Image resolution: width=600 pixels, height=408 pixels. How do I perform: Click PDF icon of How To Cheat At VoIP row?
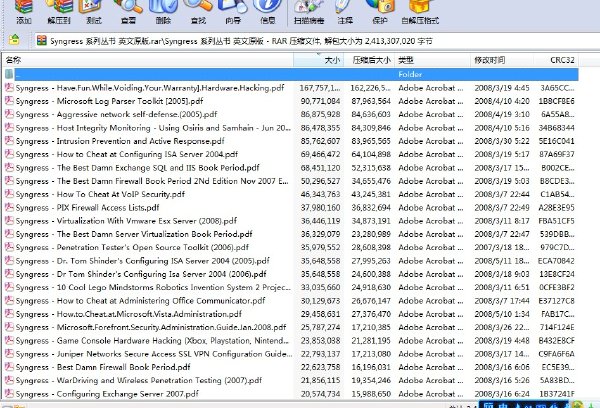(9, 194)
